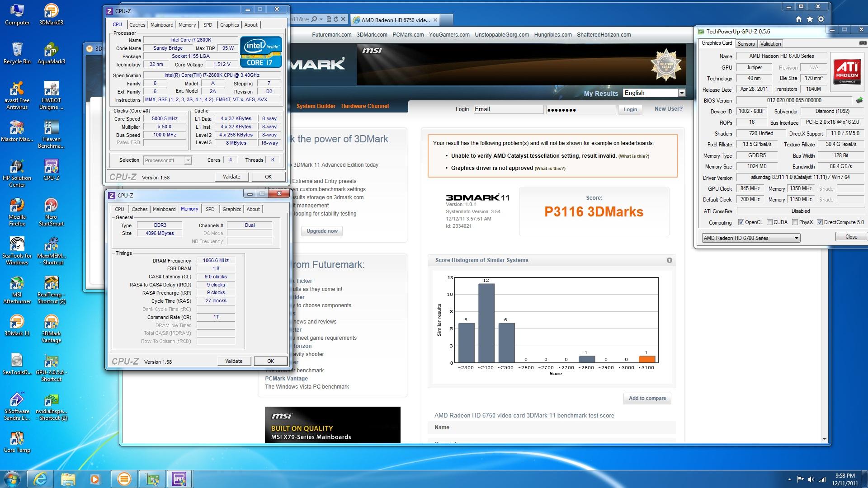Open the browser Tools gear icon

coord(821,19)
